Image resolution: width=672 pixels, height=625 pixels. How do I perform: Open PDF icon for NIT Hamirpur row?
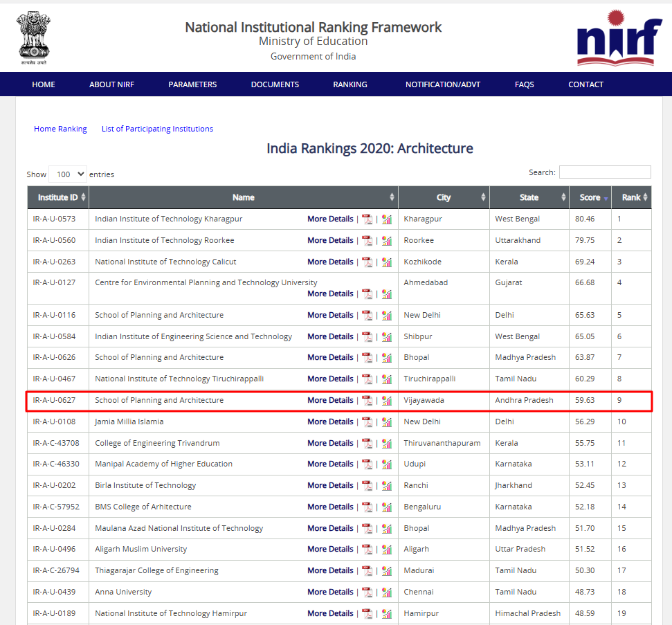click(367, 613)
